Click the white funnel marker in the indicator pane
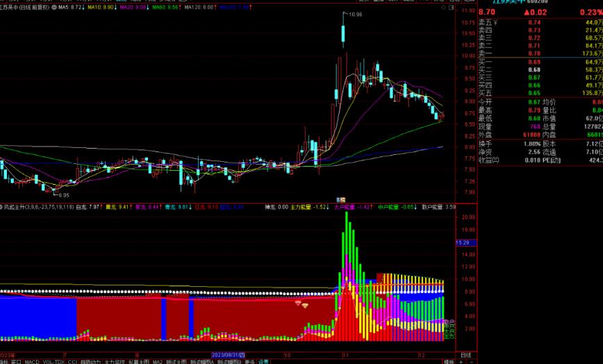603x364 pixels. pos(297,304)
